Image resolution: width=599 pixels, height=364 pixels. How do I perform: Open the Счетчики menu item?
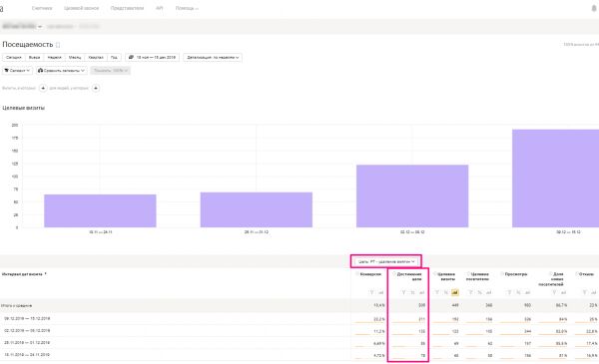click(x=42, y=8)
